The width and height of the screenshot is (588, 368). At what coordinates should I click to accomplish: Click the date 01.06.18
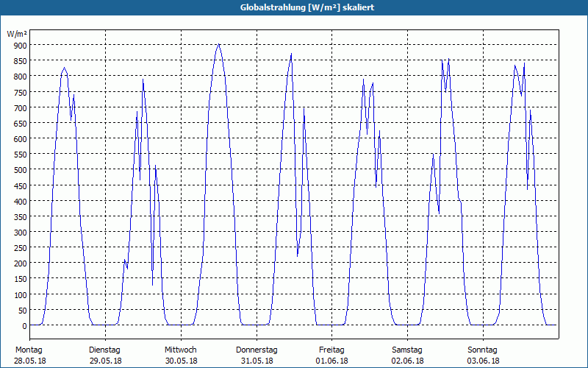click(332, 361)
